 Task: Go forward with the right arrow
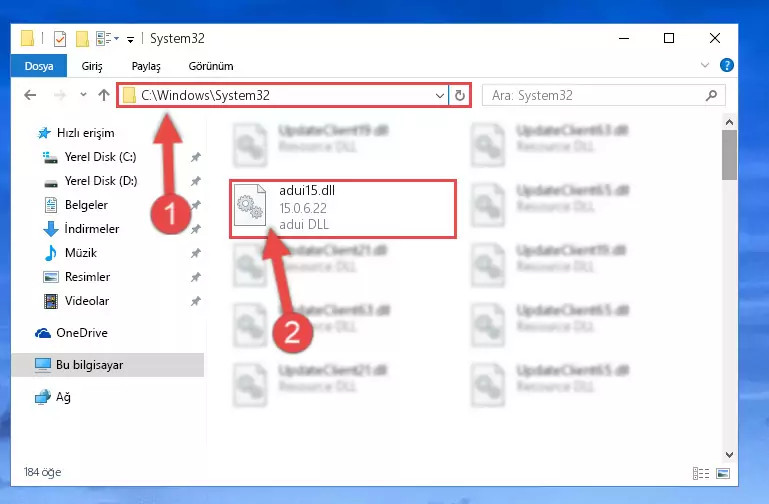click(x=59, y=95)
